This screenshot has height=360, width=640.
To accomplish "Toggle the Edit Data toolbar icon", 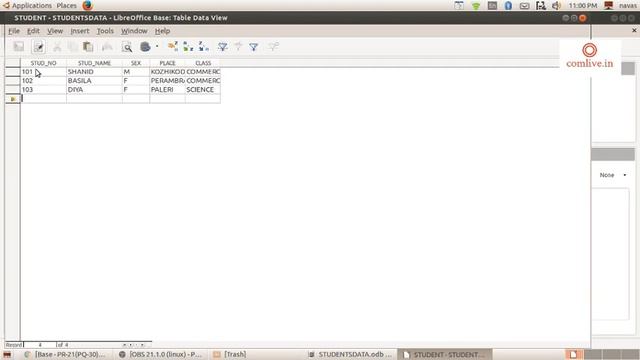I will [38, 47].
